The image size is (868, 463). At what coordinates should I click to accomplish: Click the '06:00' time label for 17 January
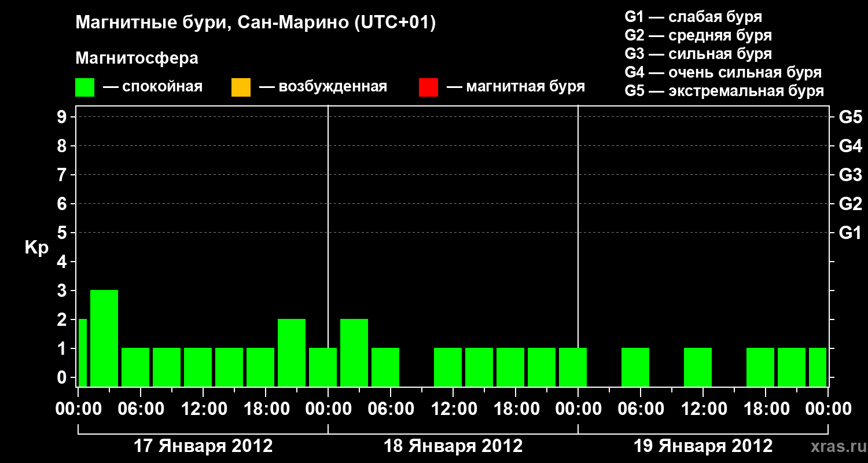point(141,409)
